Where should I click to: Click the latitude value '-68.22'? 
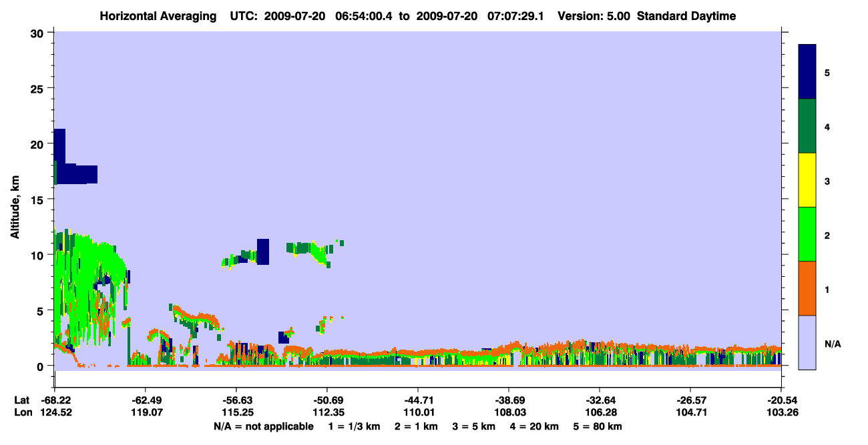click(55, 400)
